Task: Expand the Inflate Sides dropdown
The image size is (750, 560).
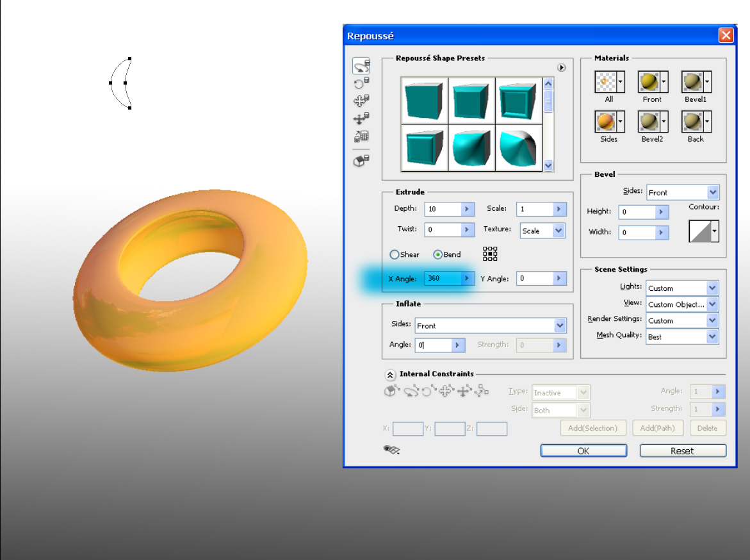Action: 490,325
